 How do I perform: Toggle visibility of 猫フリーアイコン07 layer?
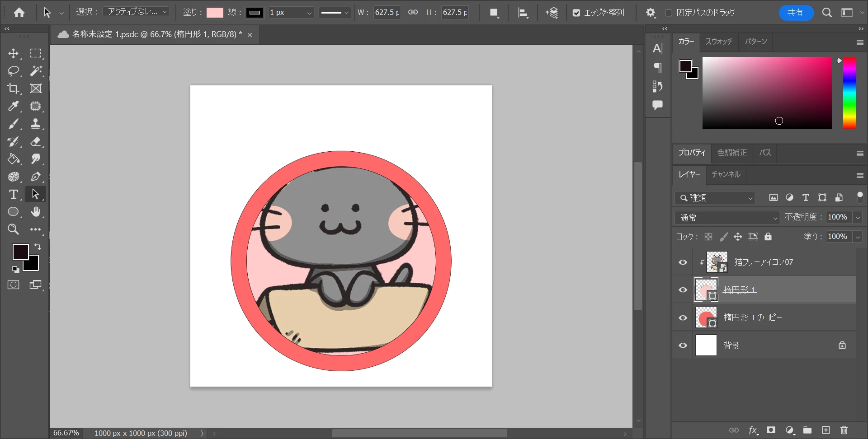(683, 262)
